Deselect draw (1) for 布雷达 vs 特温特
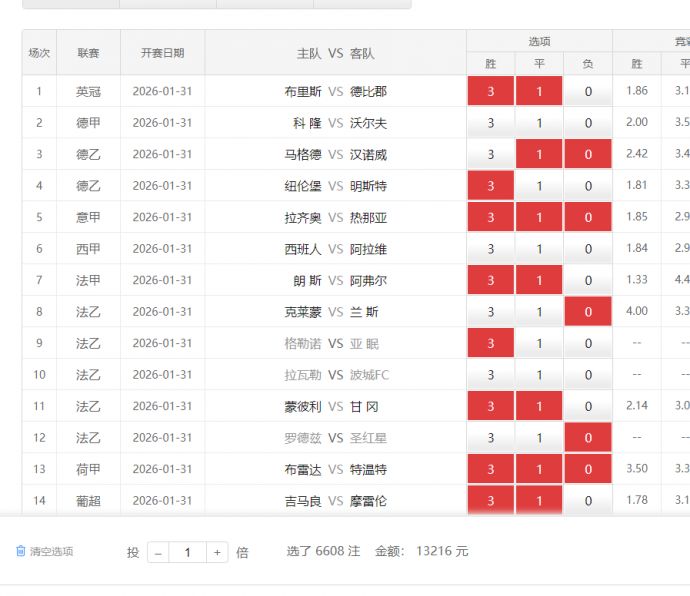This screenshot has height=596, width=690. pyautogui.click(x=539, y=469)
